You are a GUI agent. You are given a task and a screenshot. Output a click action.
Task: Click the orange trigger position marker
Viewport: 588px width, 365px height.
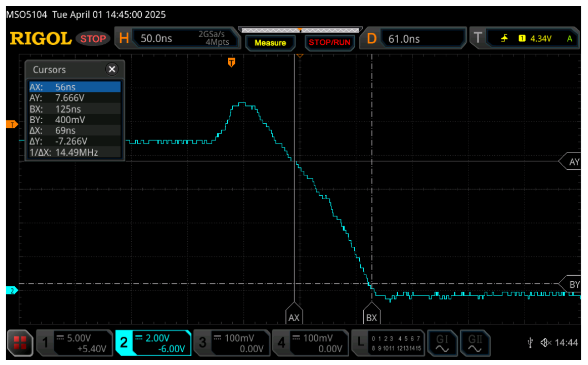pos(231,62)
